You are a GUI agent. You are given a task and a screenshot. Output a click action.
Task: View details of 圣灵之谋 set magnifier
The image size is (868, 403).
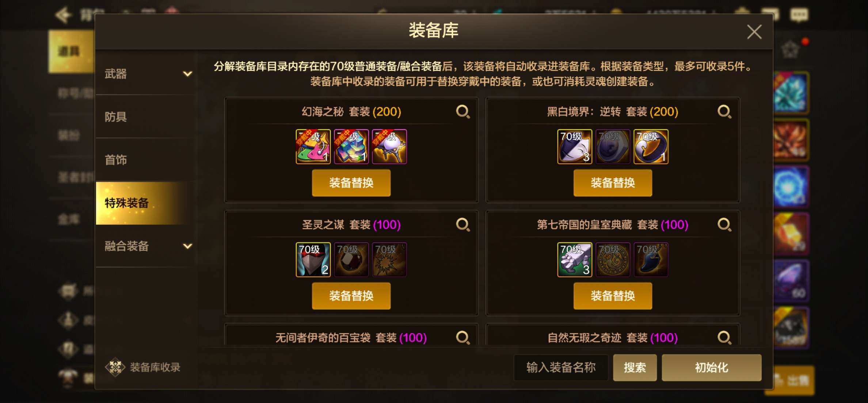(463, 225)
